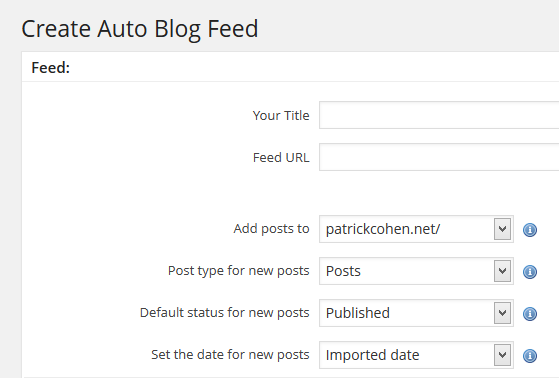This screenshot has width=559, height=378.
Task: Click info icon beside Add posts to
Action: click(x=530, y=230)
